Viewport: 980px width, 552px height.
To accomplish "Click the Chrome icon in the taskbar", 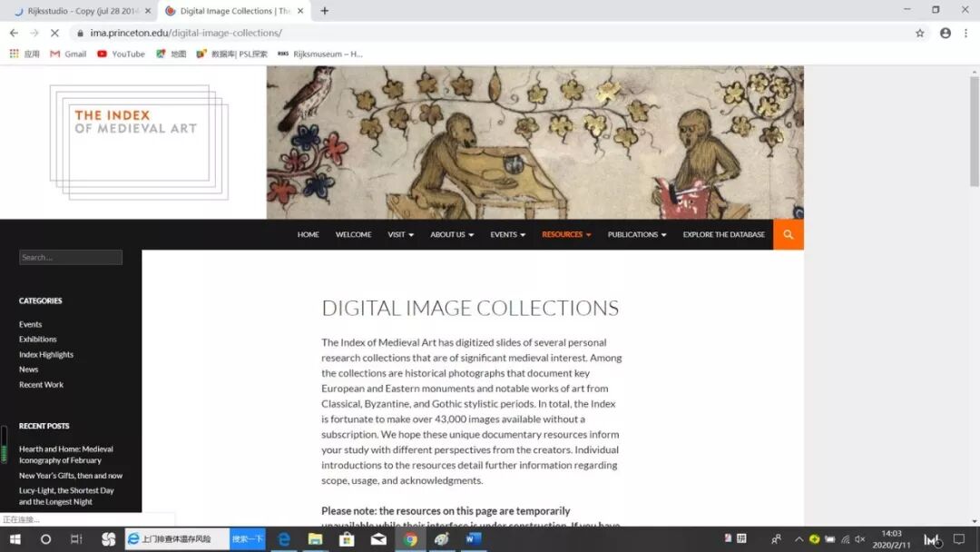I will 410,539.
